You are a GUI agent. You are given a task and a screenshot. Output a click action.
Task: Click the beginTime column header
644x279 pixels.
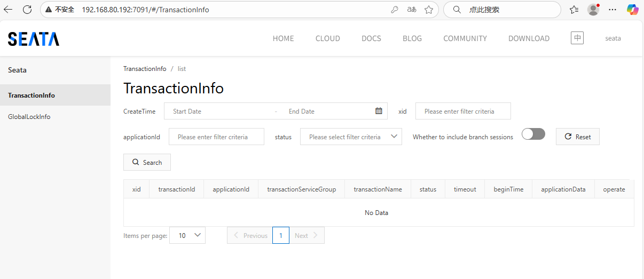pyautogui.click(x=508, y=189)
